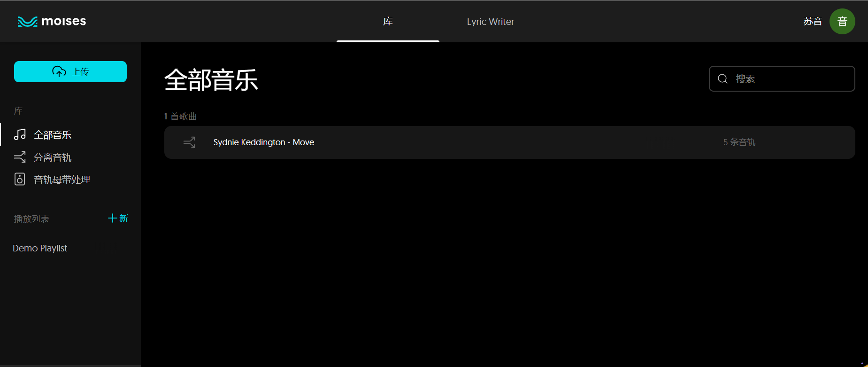
Task: Click the split-arrows icon beside 分离音轨
Action: (x=20, y=157)
